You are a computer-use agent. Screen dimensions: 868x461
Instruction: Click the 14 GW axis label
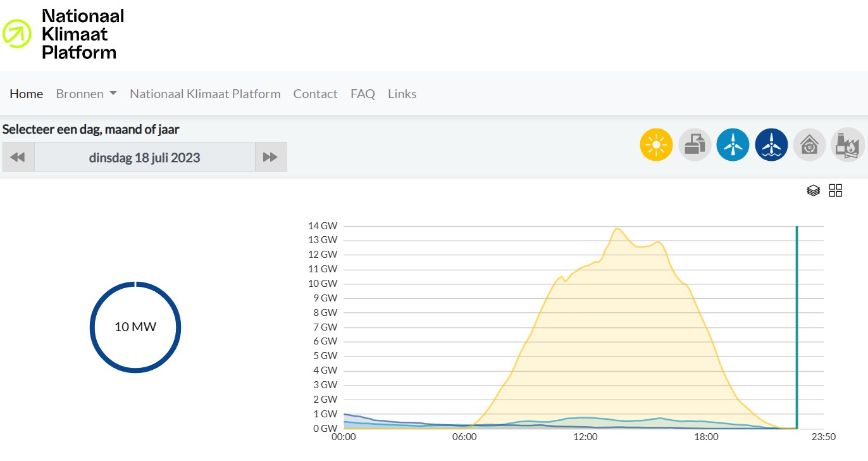pos(323,225)
